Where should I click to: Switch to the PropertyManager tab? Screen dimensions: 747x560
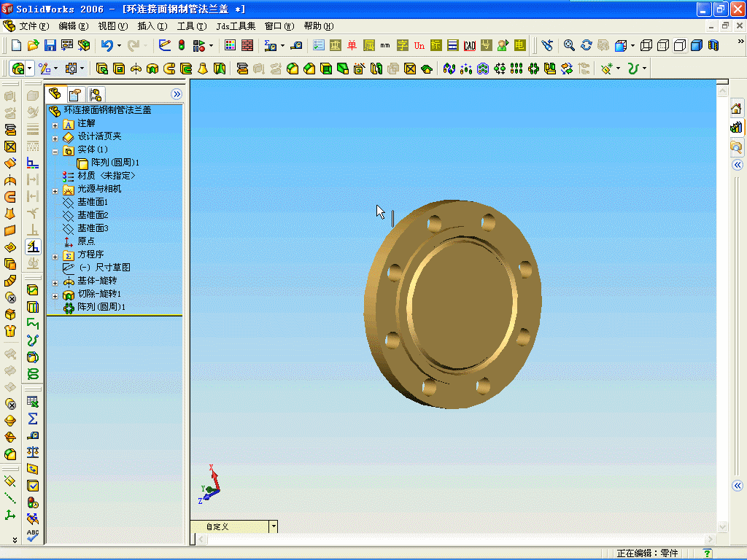pyautogui.click(x=75, y=94)
